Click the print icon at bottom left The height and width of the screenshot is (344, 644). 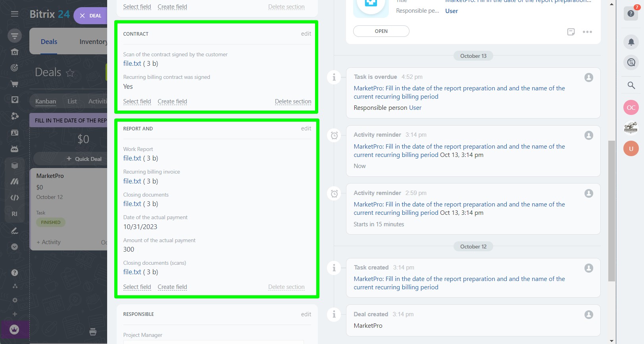[x=93, y=332]
